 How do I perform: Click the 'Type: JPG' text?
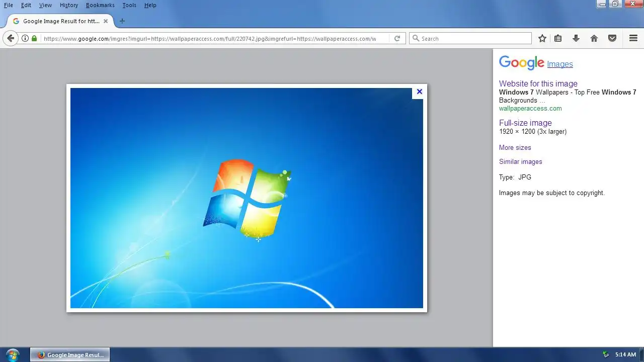(515, 177)
